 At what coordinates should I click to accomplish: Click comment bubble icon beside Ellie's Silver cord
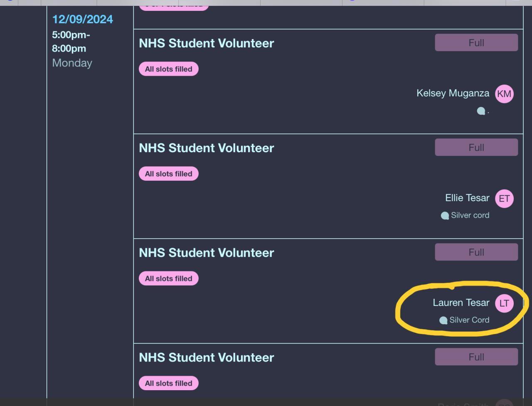tap(445, 216)
